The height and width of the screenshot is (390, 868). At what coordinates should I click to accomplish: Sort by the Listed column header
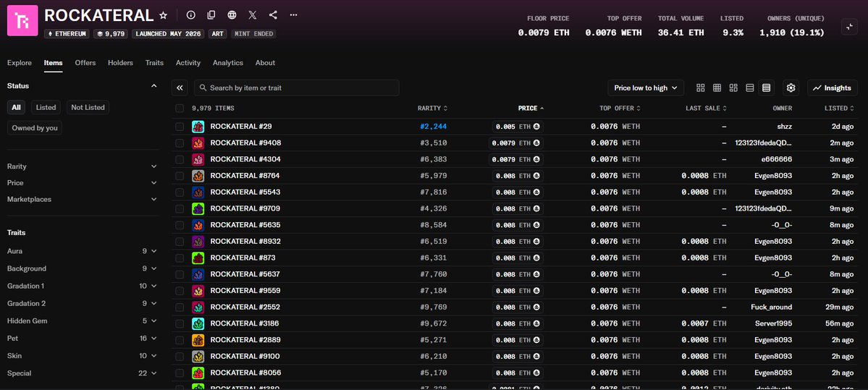coord(838,109)
